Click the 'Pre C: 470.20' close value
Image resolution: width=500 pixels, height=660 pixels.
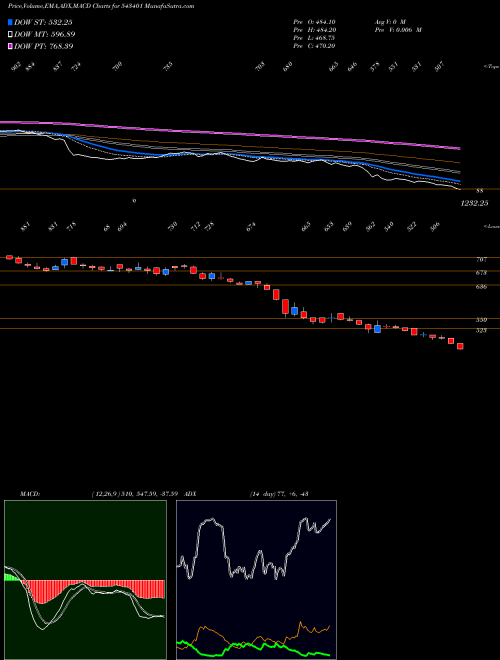314,46
